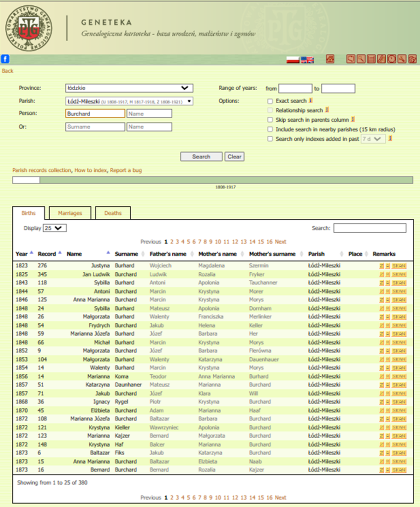420x507 pixels.
Task: Go to page 10 in bottom pagination
Action: (218, 498)
